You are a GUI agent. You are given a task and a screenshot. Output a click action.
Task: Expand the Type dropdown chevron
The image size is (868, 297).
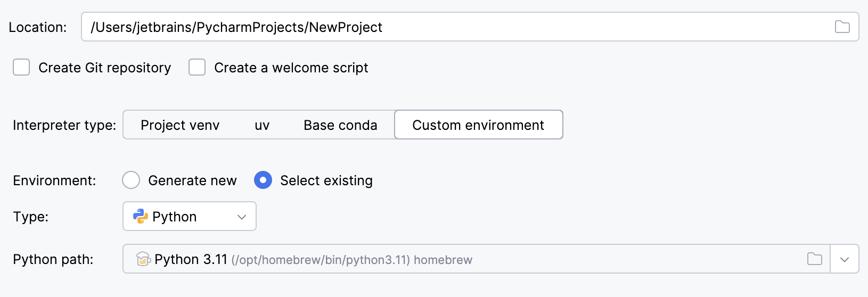(242, 217)
